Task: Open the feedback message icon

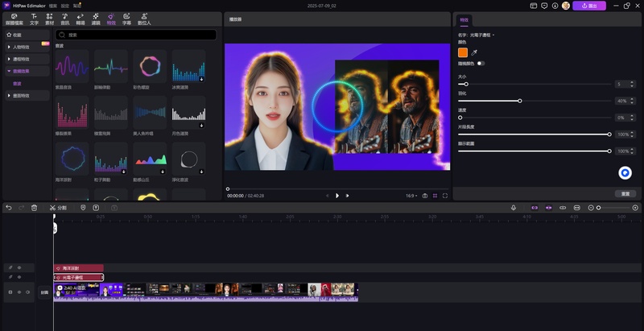Action: tap(544, 6)
